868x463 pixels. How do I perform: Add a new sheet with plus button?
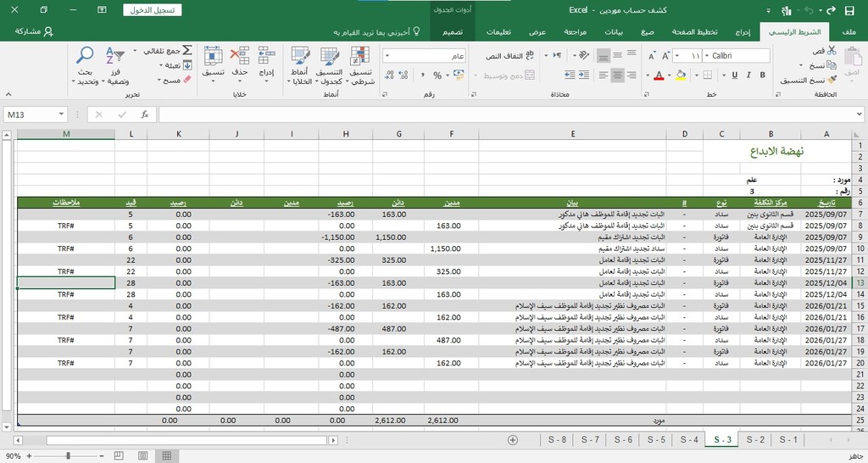click(x=512, y=439)
